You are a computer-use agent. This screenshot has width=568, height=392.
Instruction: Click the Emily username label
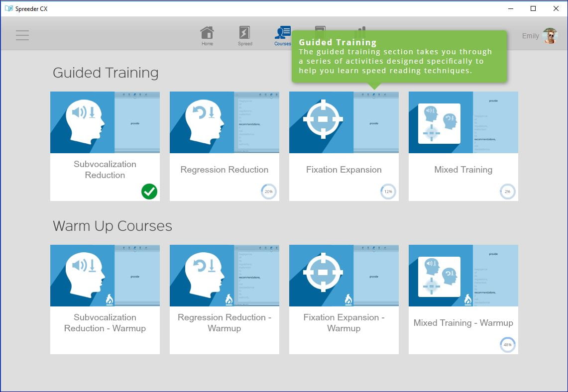530,36
